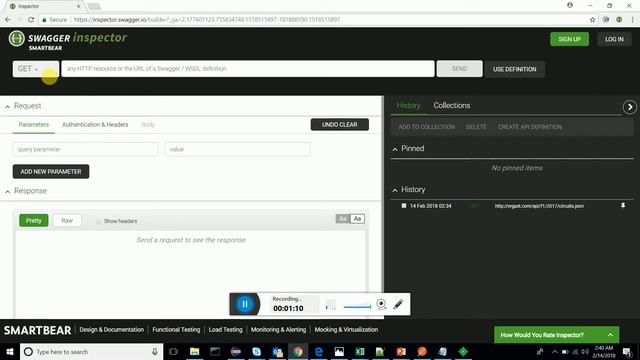Click the taskbar microphone search icon
This screenshot has height=360, width=640.
155,351
